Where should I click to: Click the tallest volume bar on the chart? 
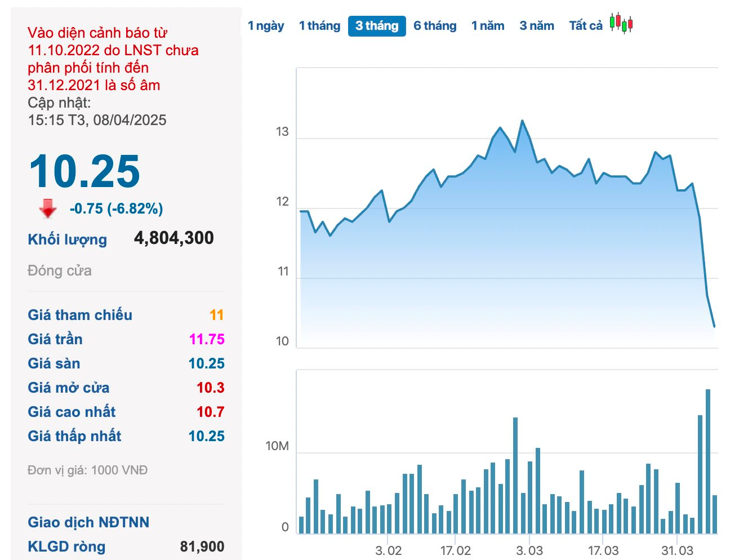coord(708,461)
